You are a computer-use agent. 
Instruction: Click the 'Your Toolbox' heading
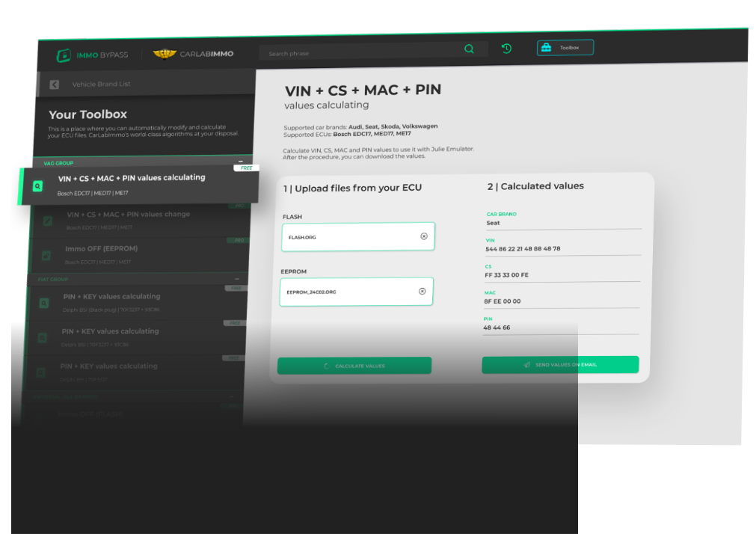87,114
